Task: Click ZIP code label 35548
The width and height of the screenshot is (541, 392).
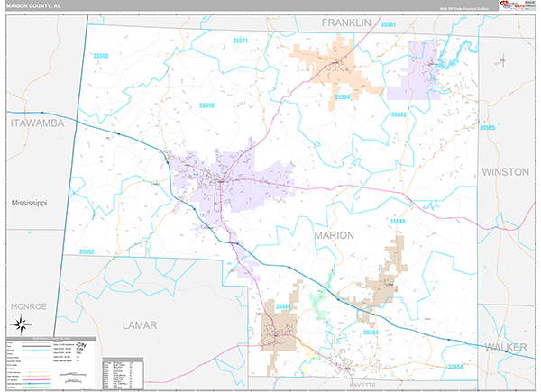Action: coord(397,222)
